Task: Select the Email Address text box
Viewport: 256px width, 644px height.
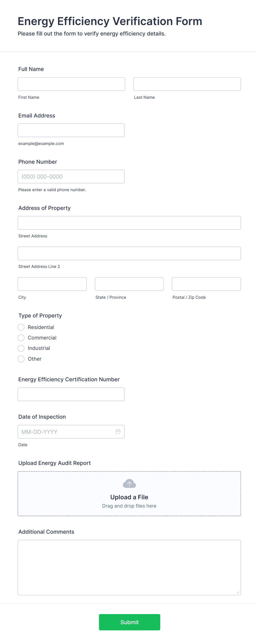Action: (x=71, y=130)
